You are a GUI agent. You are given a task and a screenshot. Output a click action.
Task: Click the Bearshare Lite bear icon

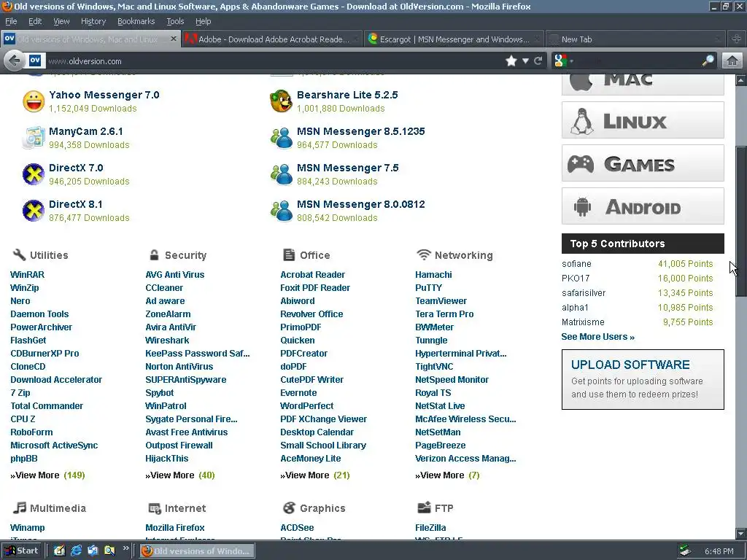click(x=281, y=101)
